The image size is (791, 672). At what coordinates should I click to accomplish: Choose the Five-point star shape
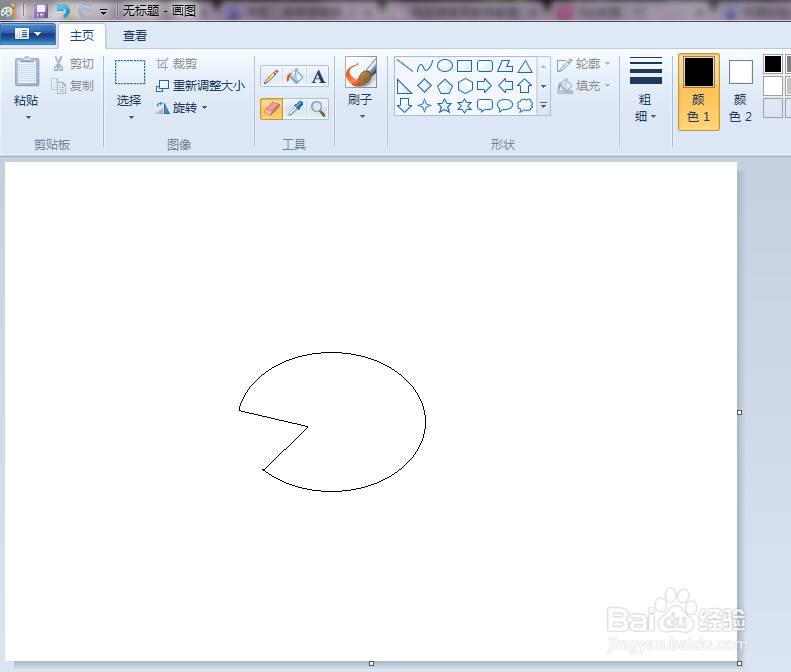pyautogui.click(x=444, y=105)
